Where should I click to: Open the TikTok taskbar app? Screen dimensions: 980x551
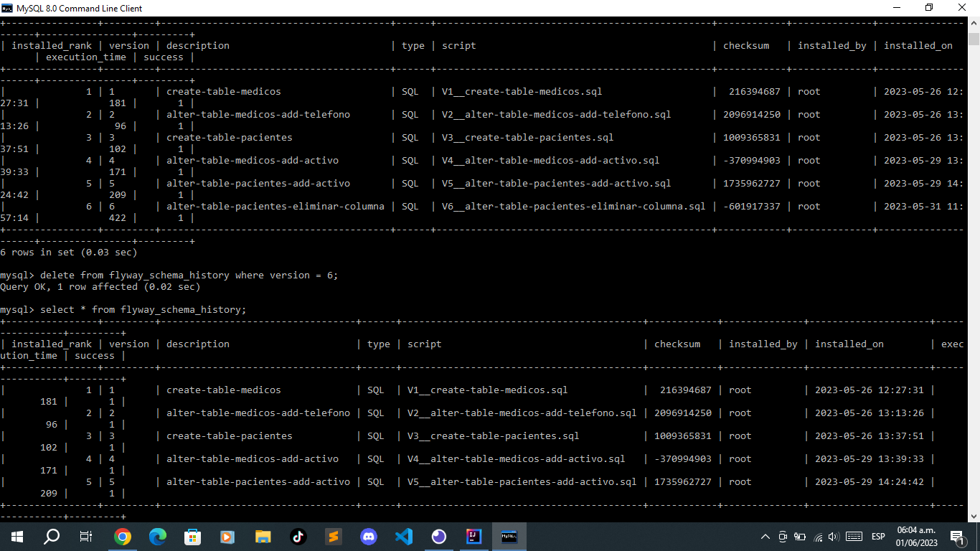(x=298, y=536)
